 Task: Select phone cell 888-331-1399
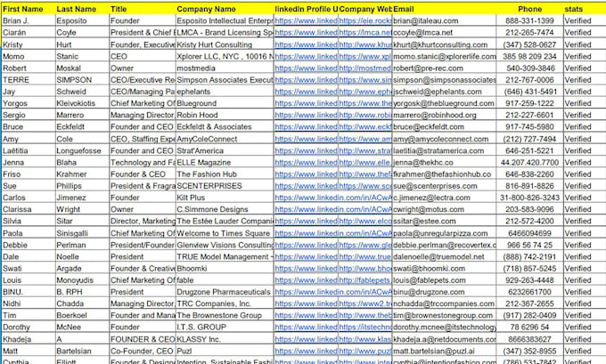point(529,20)
